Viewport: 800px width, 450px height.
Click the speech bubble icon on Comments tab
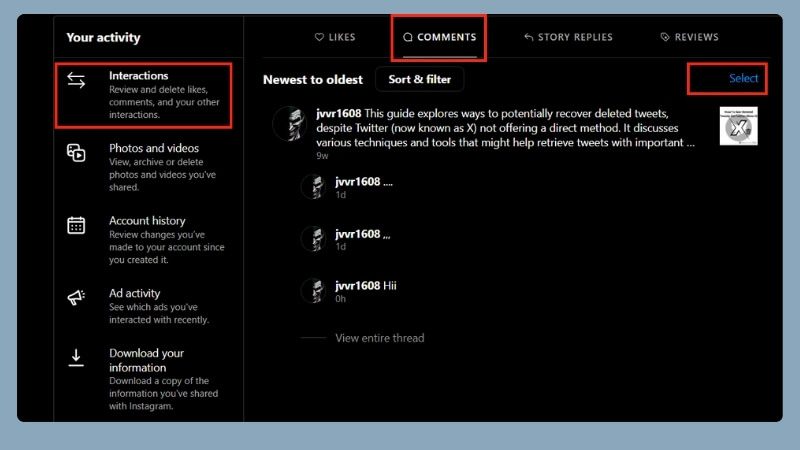[407, 38]
